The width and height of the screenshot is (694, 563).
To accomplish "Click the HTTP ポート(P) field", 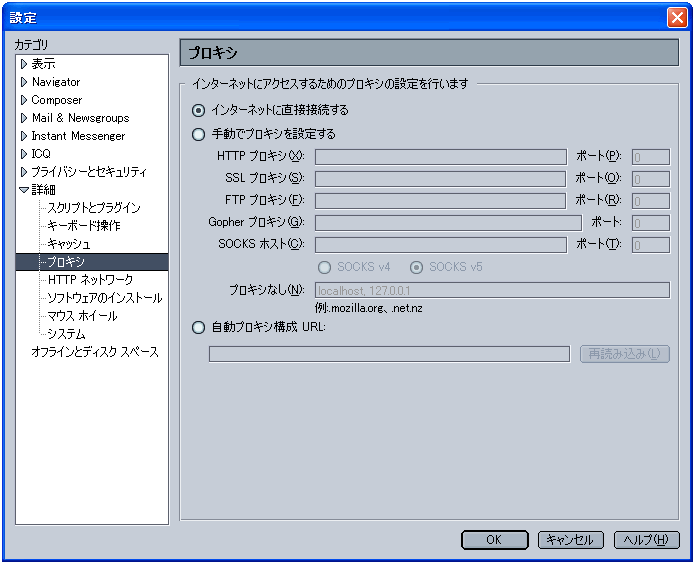I will pyautogui.click(x=651, y=157).
